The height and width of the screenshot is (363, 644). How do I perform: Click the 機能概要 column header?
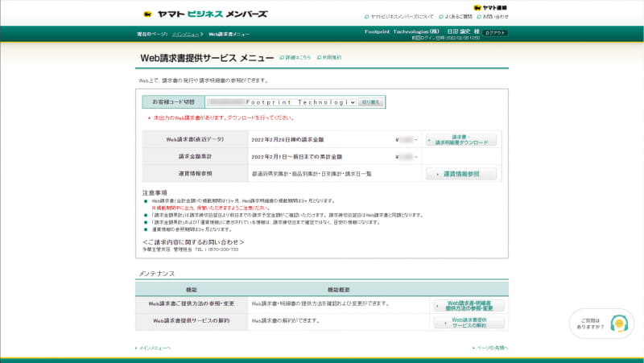point(338,290)
